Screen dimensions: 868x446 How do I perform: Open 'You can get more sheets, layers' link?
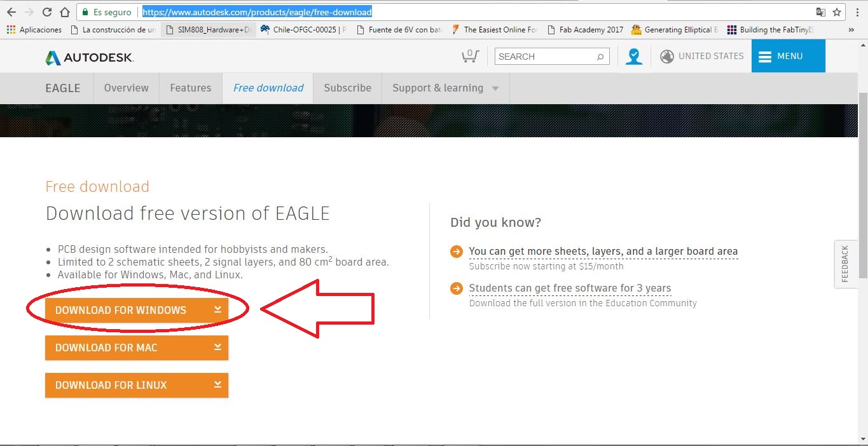603,251
